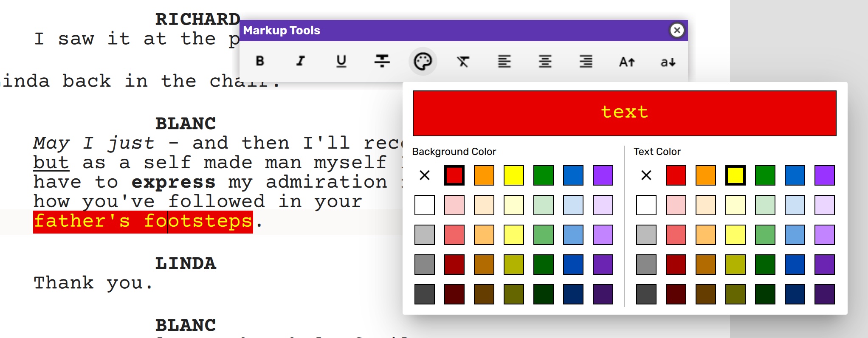Close the Markup Tools panel
Screen dimensions: 868x338
click(x=677, y=30)
